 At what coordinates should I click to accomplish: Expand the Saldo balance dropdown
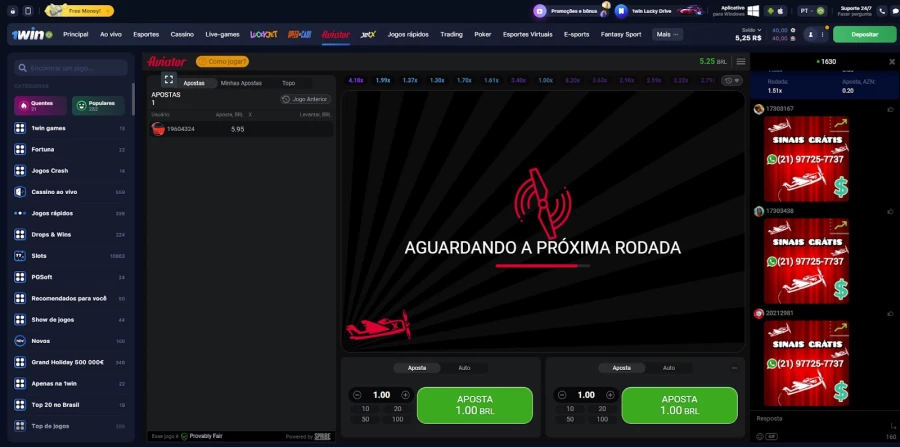(751, 30)
